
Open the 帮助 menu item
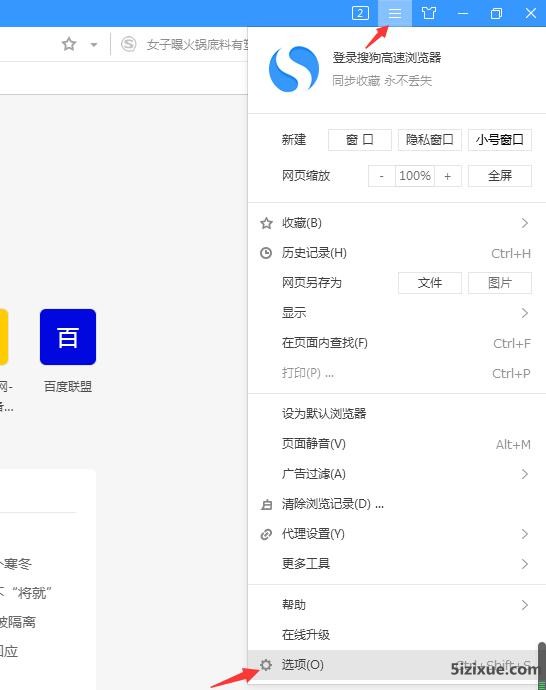396,605
